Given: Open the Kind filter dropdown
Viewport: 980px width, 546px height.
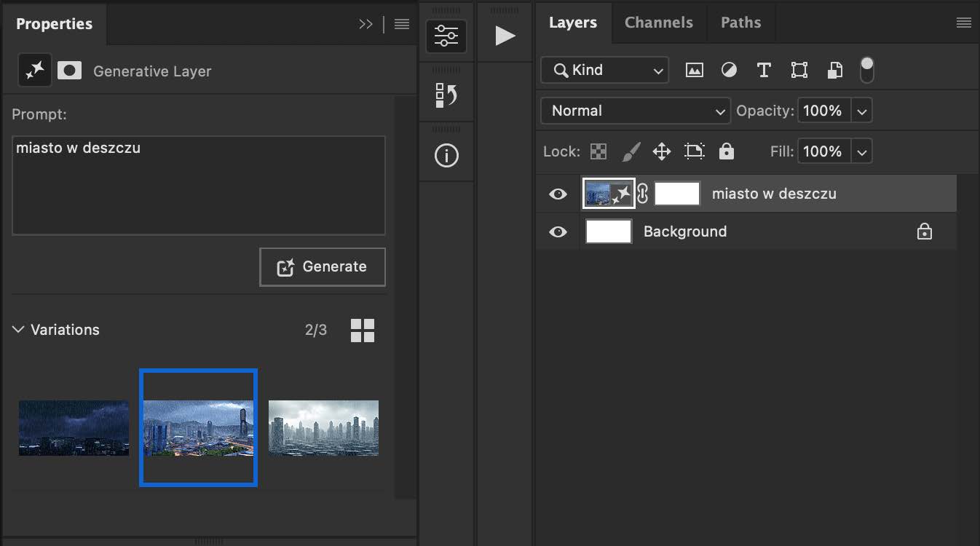Looking at the screenshot, I should (x=604, y=70).
